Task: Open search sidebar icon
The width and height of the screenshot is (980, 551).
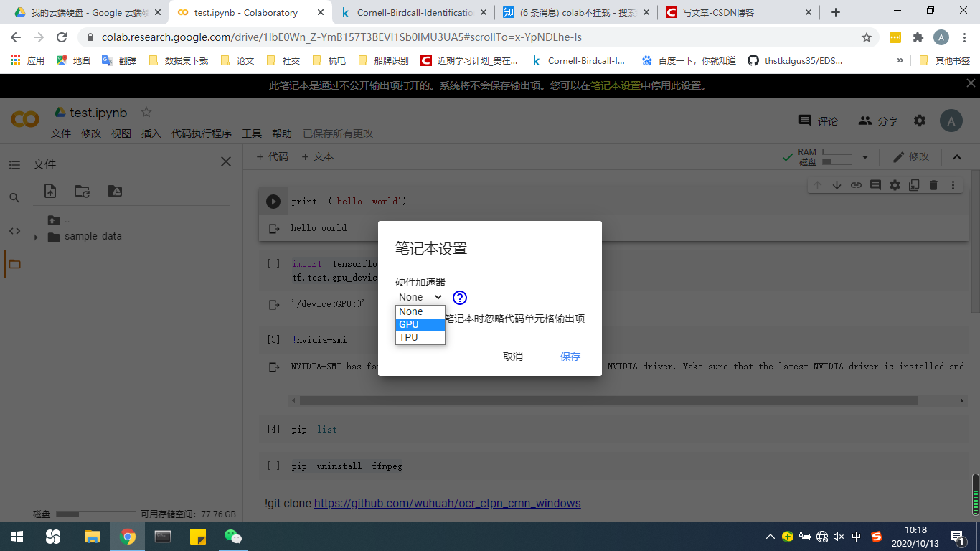Action: tap(14, 198)
